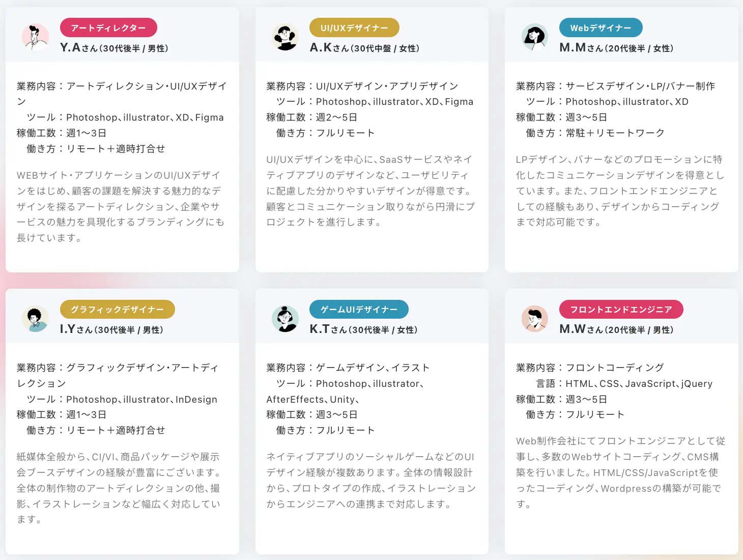The width and height of the screenshot is (743, 560).
Task: Click the name Y.Aさん (30代後半 / 男性)
Action: coord(114,48)
